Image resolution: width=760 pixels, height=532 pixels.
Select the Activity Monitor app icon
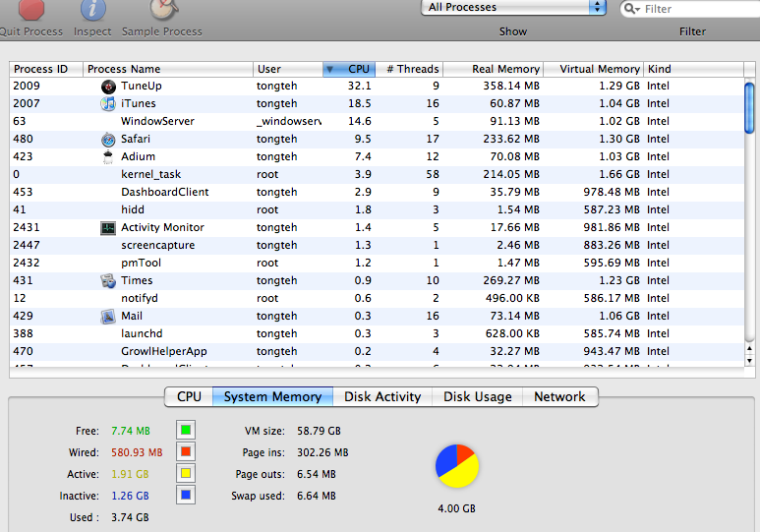click(108, 228)
